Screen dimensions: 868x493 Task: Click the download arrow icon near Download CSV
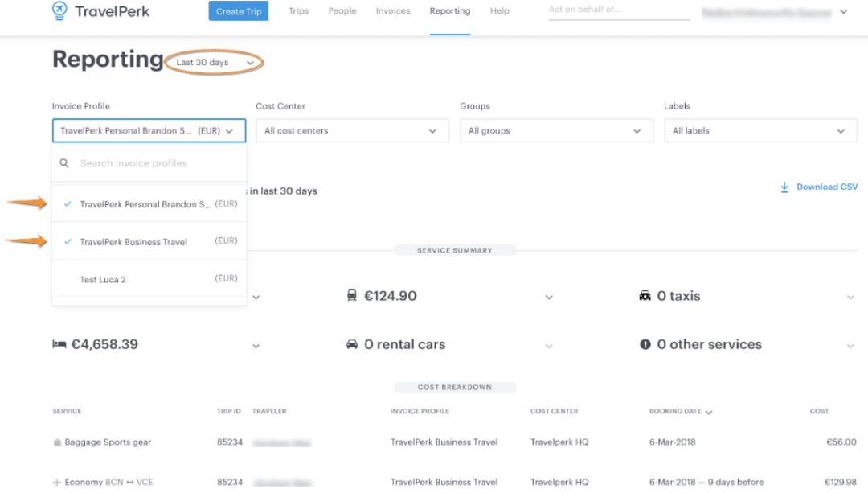coord(784,187)
